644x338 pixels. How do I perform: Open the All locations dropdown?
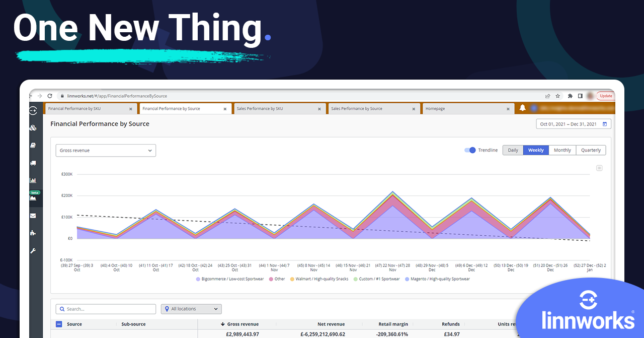pos(191,309)
